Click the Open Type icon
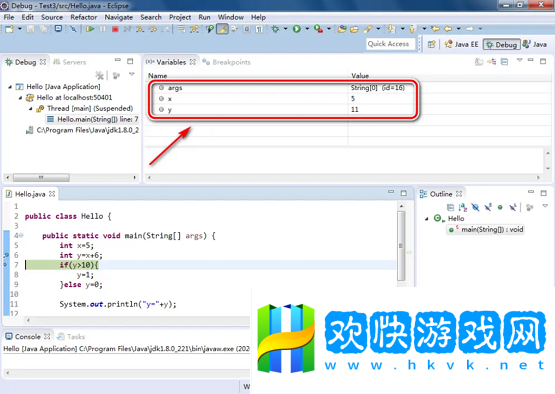Image resolution: width=555 pixels, height=394 pixels. tap(342, 29)
